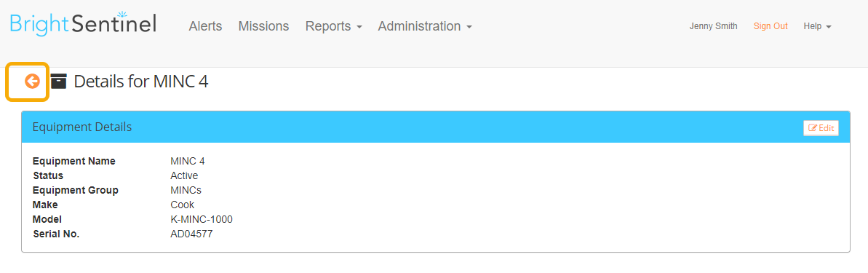Click the black archive box icon
This screenshot has height=273, width=868.
pyautogui.click(x=59, y=82)
